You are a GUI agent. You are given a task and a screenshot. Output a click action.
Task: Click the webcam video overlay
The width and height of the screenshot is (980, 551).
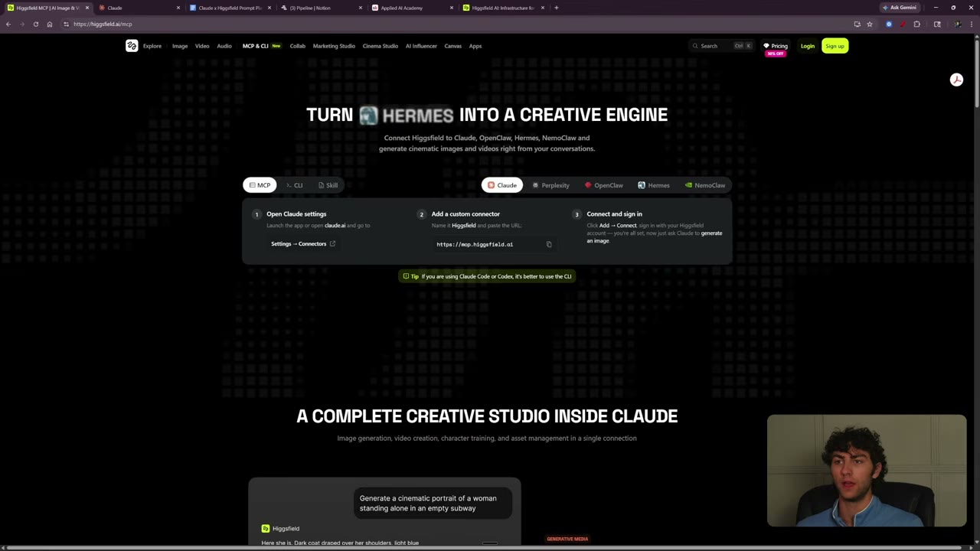coord(867,471)
